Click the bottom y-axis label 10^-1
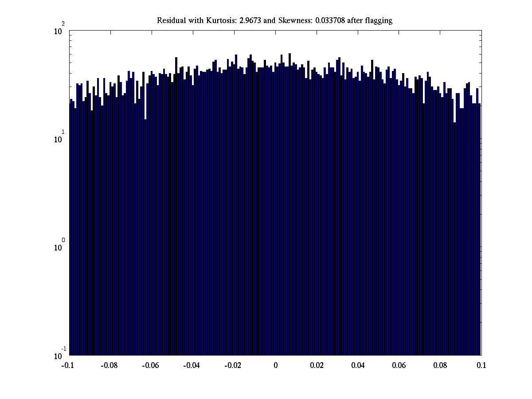The width and height of the screenshot is (532, 399). click(x=59, y=355)
